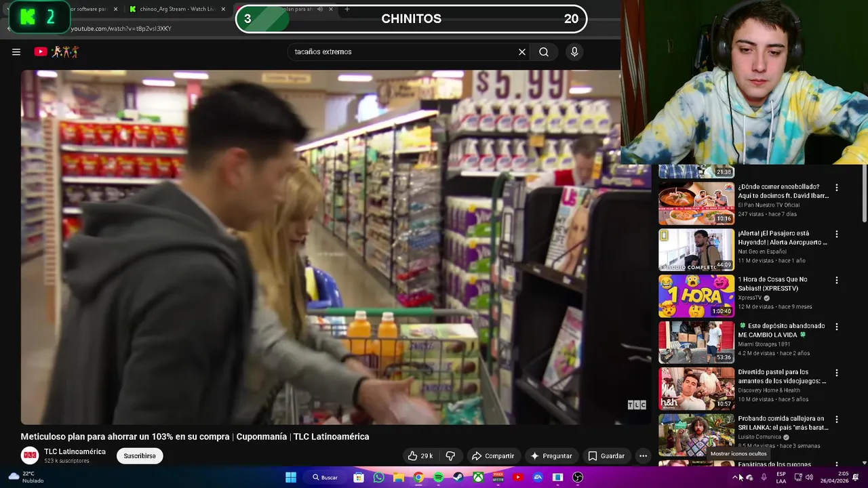This screenshot has height=488, width=868.
Task: Like the video with 29 k likes
Action: point(420,456)
